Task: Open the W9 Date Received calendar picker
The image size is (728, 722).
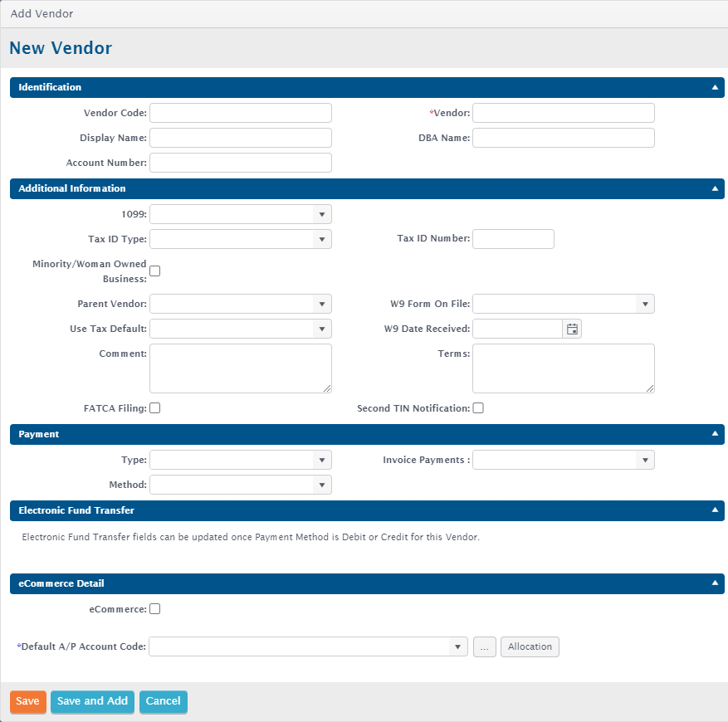Action: coord(572,329)
